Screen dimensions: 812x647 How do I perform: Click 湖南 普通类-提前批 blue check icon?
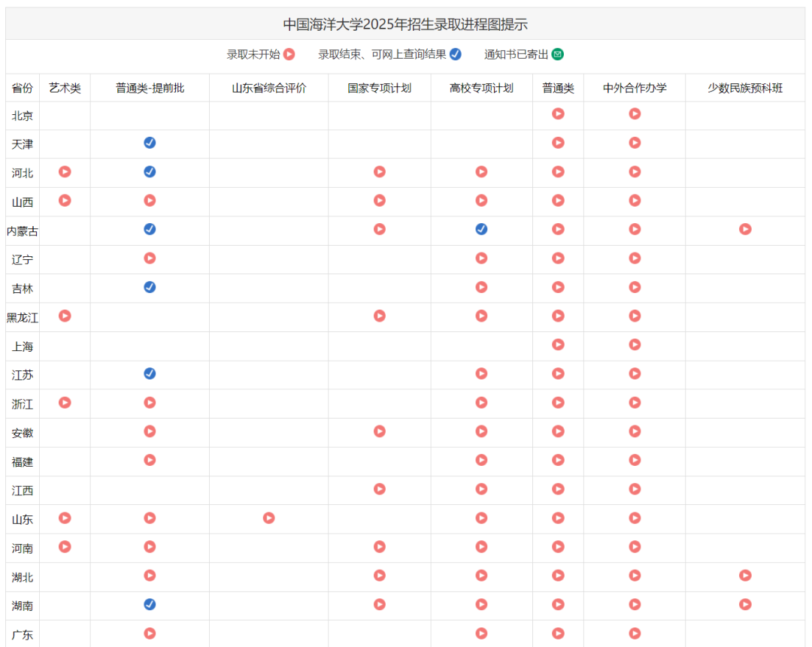coord(150,605)
